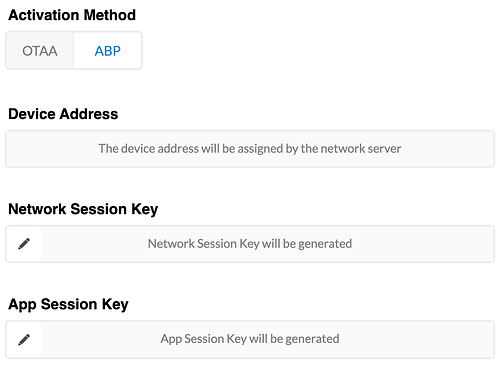The width and height of the screenshot is (500, 365).
Task: Click 'Network Session Key will be generated' text
Action: (x=250, y=244)
